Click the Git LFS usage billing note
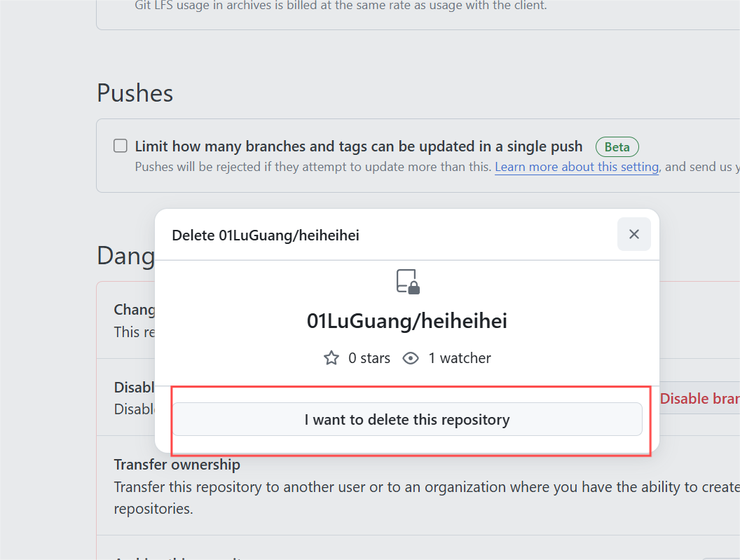This screenshot has height=560, width=740. (x=341, y=6)
